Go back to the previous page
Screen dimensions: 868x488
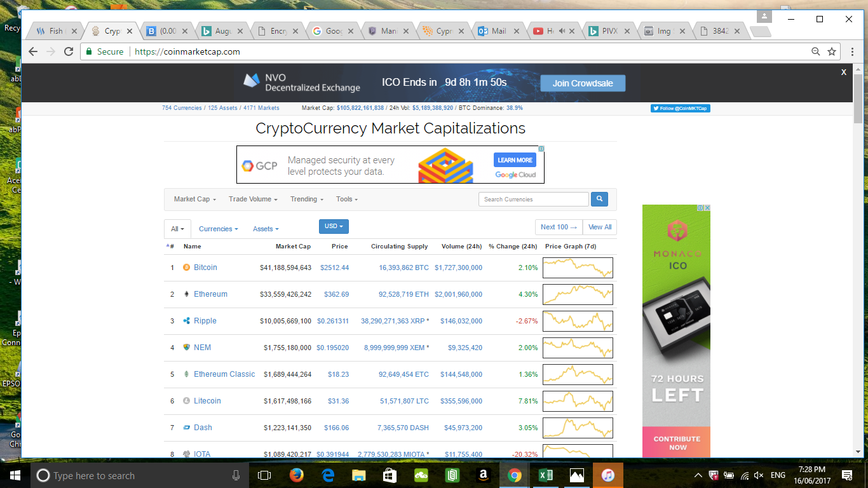[33, 51]
